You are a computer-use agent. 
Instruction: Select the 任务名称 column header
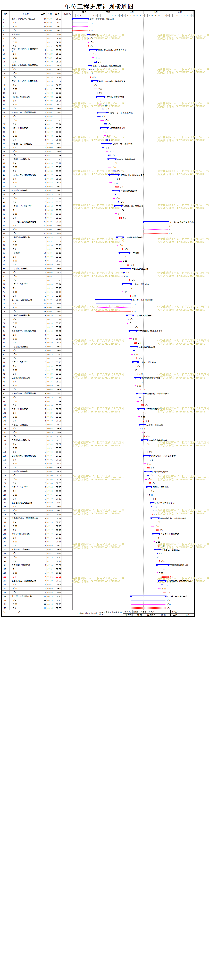click(x=24, y=14)
